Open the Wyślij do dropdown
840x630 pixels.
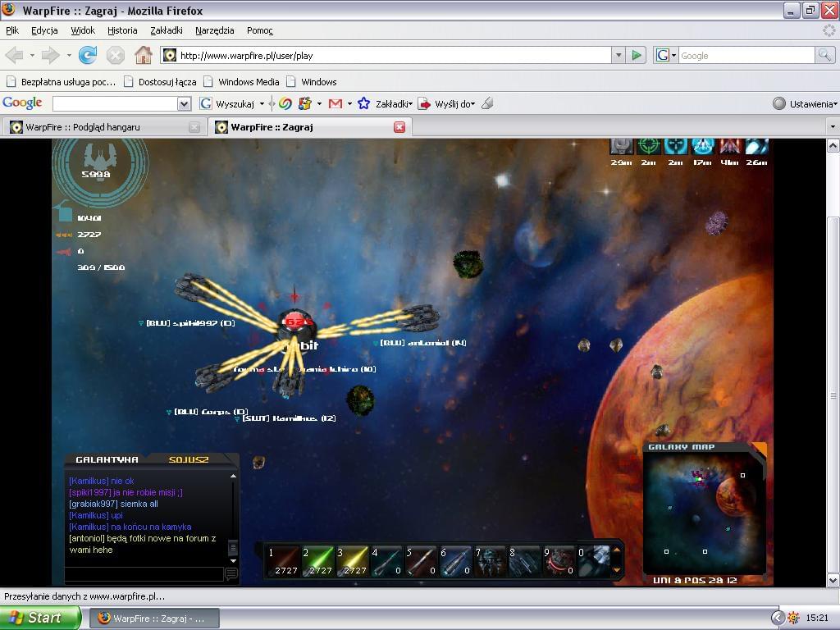click(x=454, y=104)
